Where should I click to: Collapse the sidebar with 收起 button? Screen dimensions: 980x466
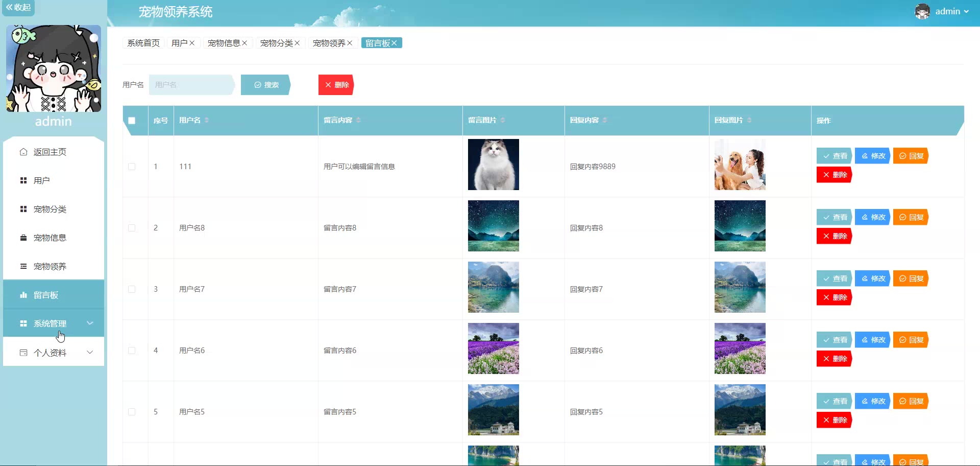(18, 8)
